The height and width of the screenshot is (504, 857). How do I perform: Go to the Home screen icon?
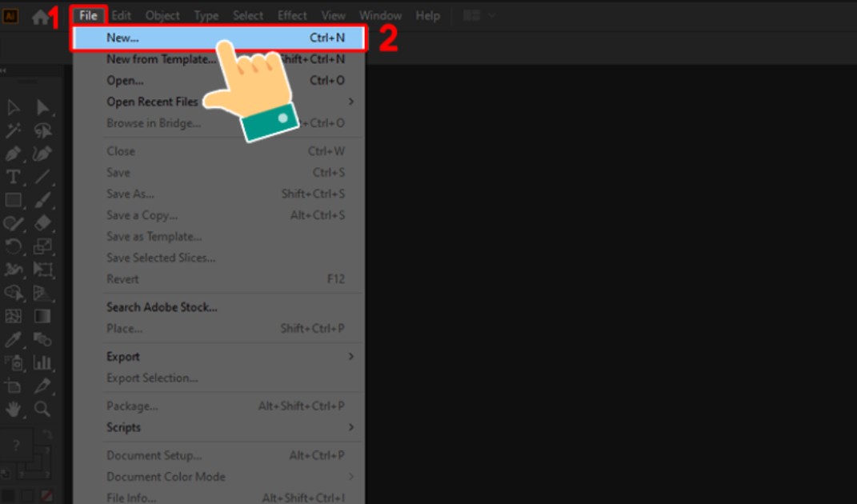tap(40, 17)
